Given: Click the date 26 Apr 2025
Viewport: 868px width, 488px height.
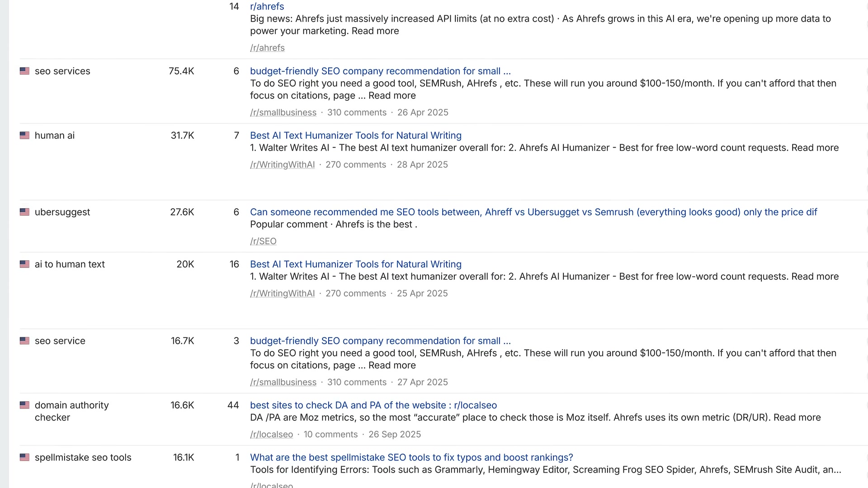Looking at the screenshot, I should [x=423, y=113].
